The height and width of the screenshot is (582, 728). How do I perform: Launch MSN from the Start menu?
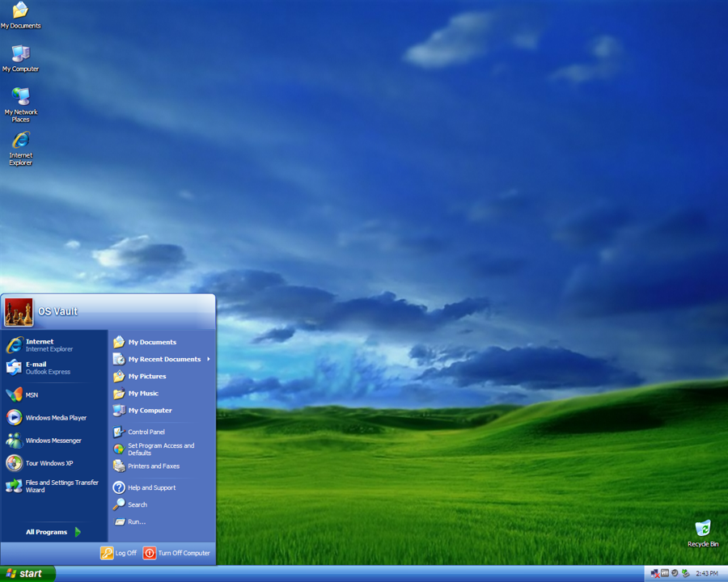pyautogui.click(x=54, y=394)
